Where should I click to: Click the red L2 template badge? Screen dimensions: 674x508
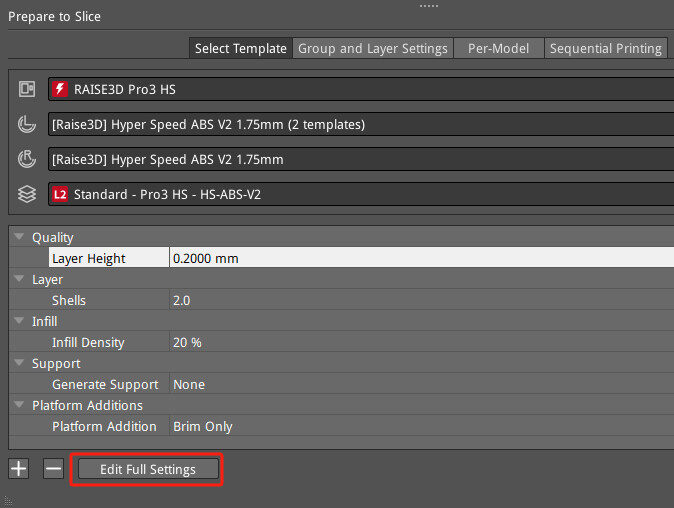point(60,194)
